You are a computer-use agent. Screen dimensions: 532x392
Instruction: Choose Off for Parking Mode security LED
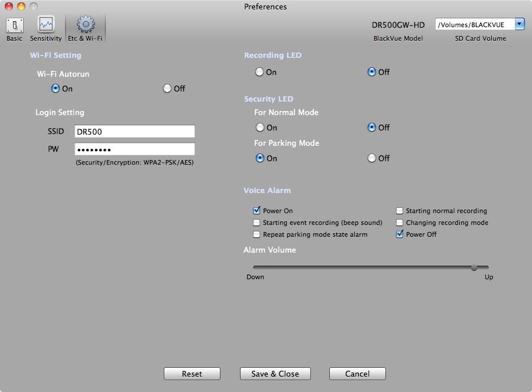coord(372,158)
